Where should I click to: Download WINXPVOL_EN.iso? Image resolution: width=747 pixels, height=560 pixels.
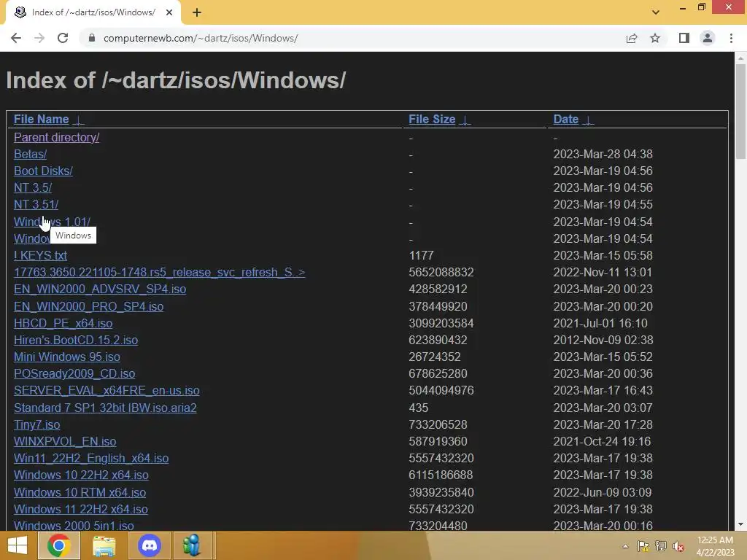tap(65, 441)
